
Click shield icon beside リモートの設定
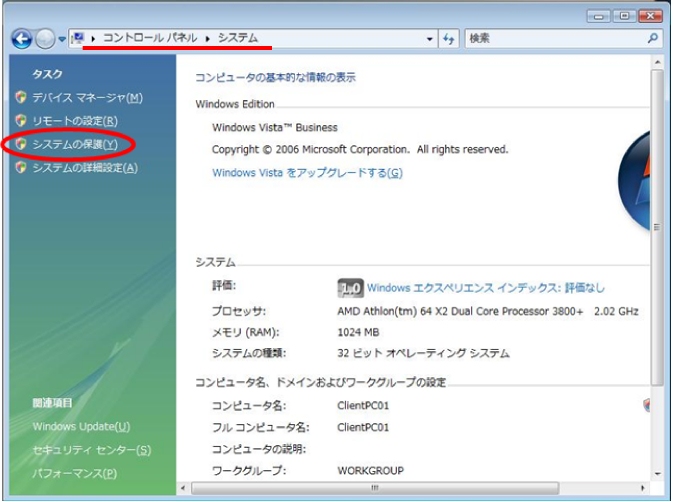point(21,121)
